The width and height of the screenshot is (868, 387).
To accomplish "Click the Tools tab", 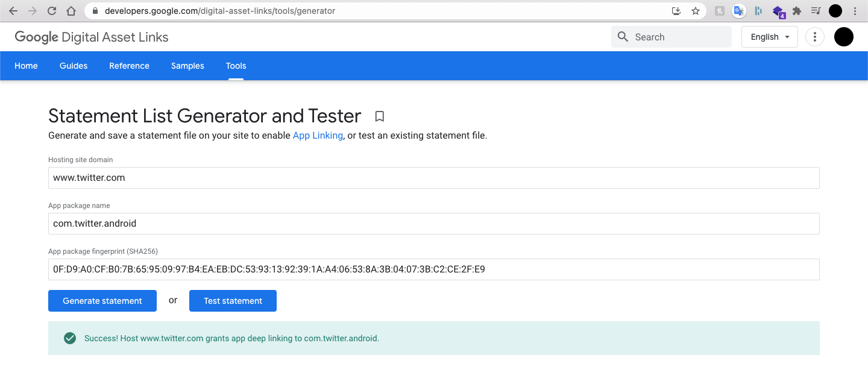I will point(236,66).
